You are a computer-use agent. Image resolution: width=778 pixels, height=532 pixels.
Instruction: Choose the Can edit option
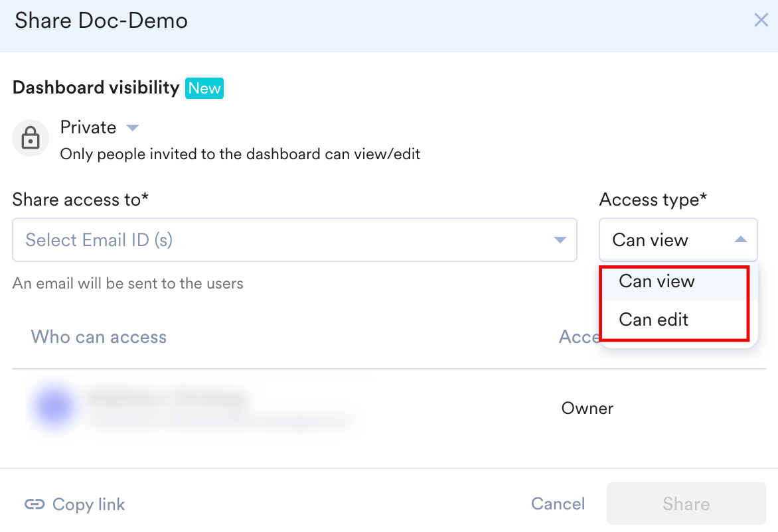pos(654,320)
